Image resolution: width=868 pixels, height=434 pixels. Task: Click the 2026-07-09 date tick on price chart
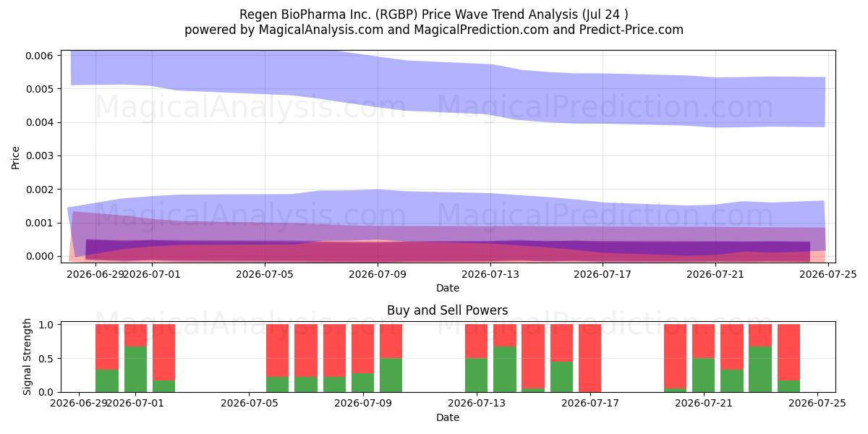point(378,273)
